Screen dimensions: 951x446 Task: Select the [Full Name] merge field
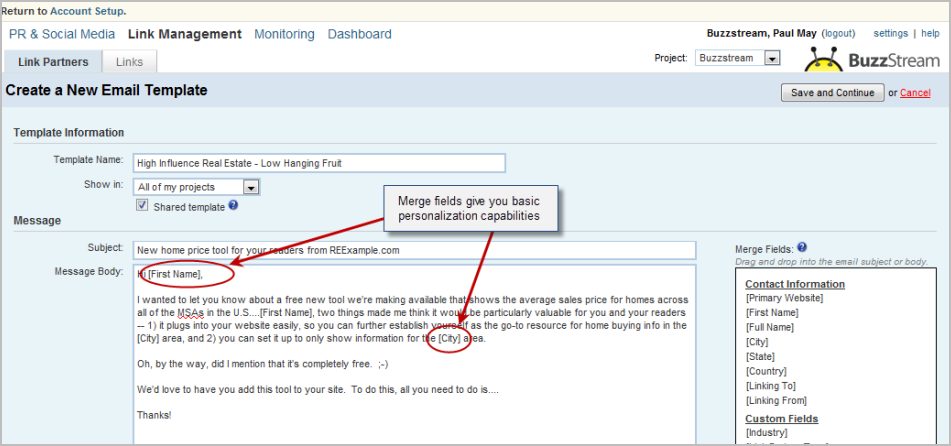click(770, 328)
